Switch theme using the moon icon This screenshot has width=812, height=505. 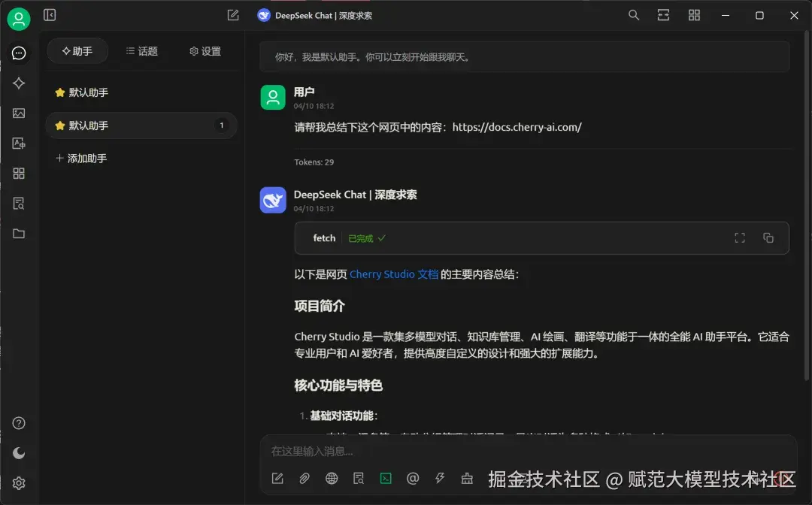click(19, 452)
